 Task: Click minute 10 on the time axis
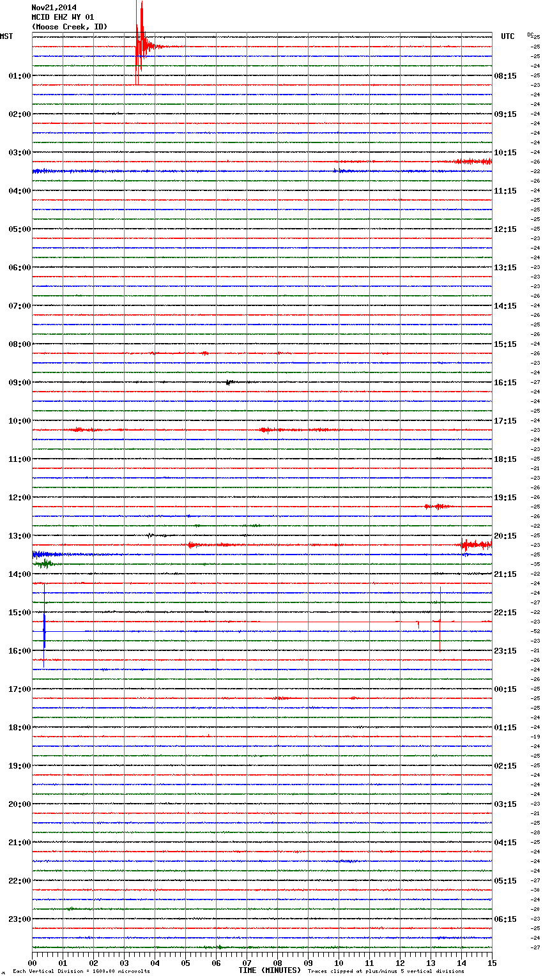pyautogui.click(x=339, y=962)
